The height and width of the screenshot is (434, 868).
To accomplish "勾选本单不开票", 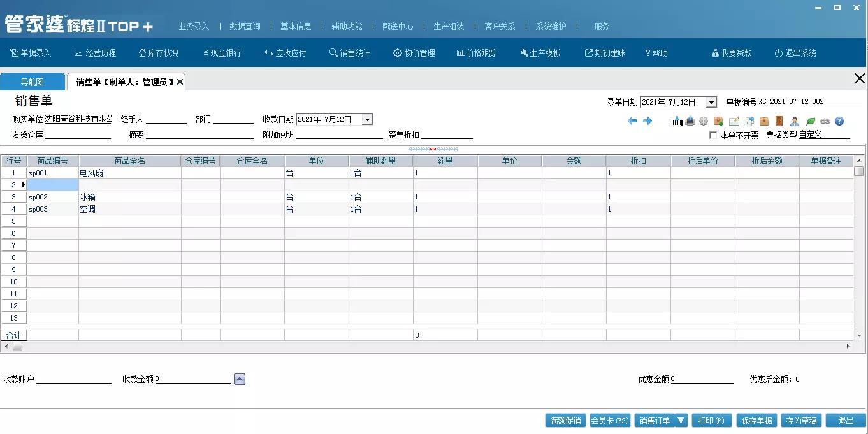I will 713,134.
